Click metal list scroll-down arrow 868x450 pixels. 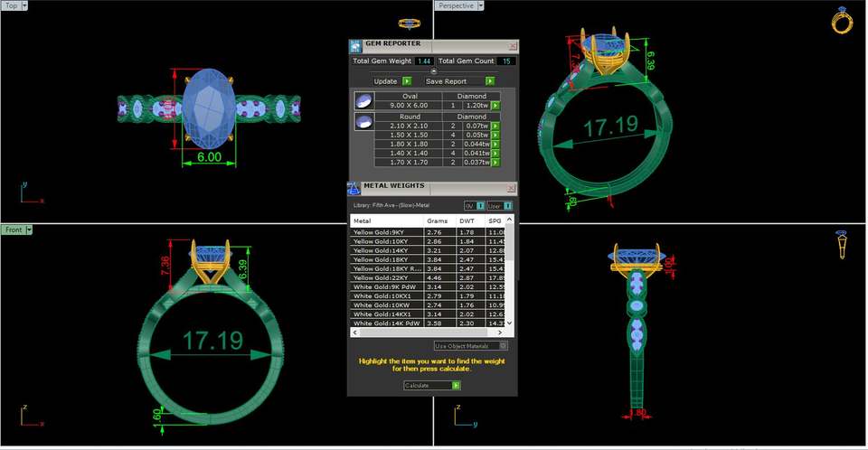tap(509, 323)
